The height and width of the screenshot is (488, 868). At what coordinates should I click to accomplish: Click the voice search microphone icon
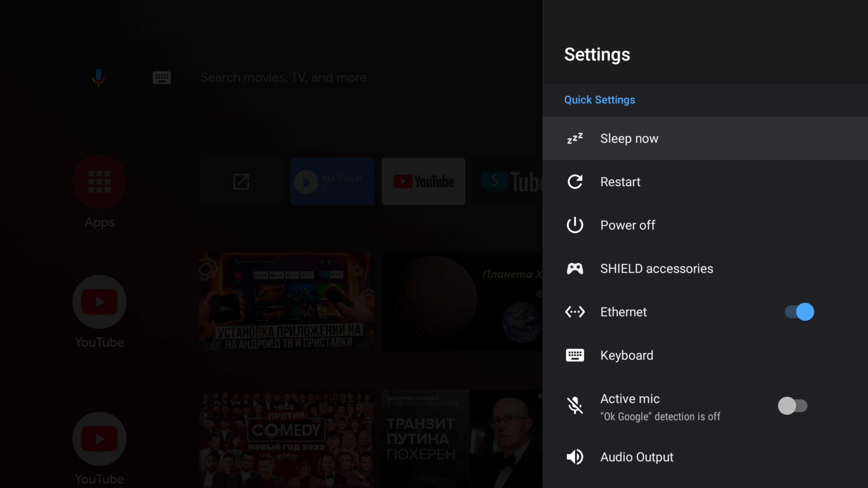[98, 77]
